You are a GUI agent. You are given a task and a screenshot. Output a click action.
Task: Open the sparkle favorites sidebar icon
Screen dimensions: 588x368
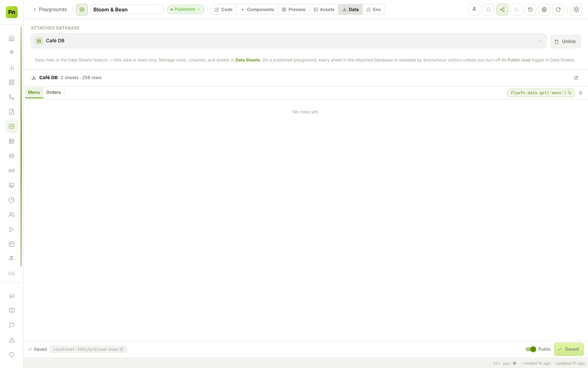pos(12,52)
